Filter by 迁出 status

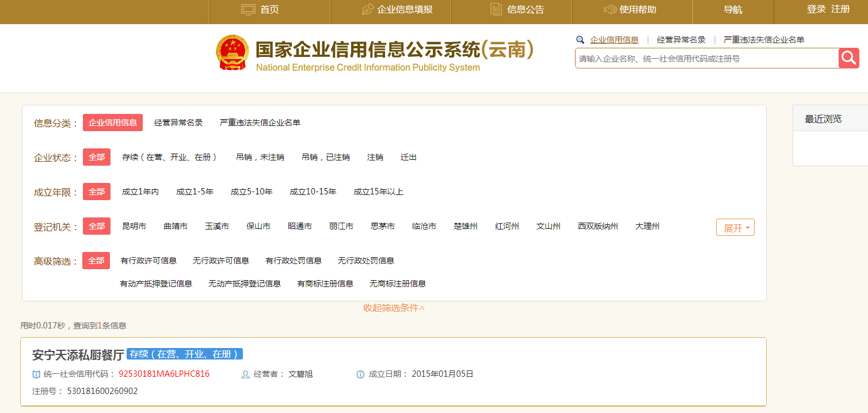(x=409, y=157)
